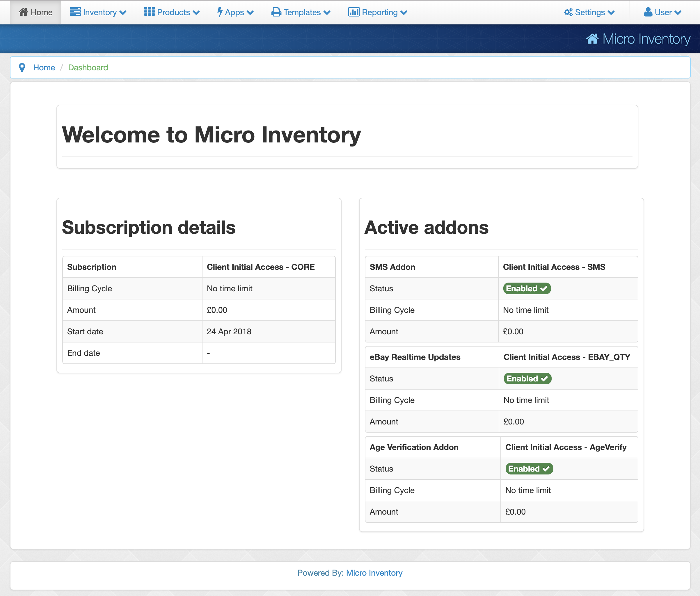Open the User menu
Image resolution: width=700 pixels, height=596 pixels.
pos(662,12)
